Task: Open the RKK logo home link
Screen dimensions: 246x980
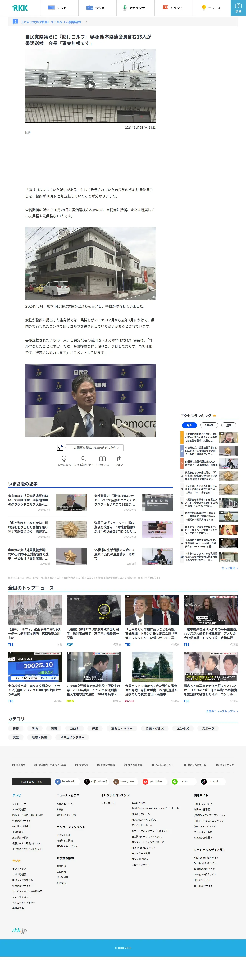Action: [x=20, y=8]
